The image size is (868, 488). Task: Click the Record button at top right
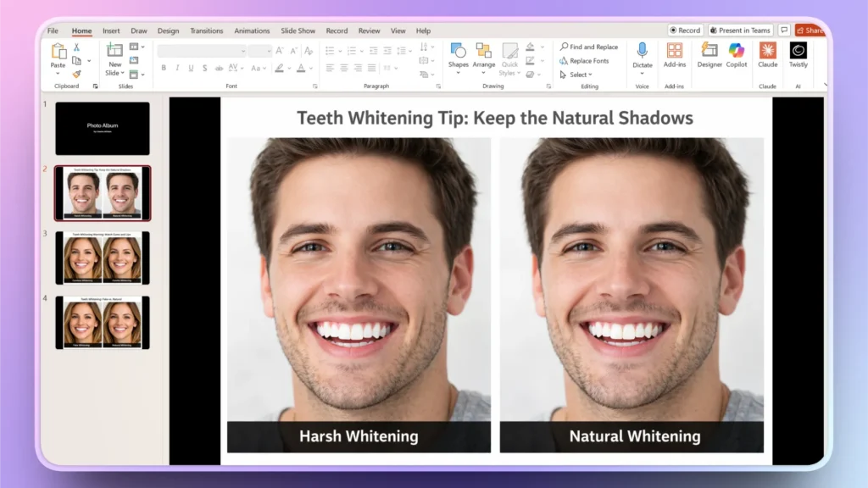tap(685, 30)
